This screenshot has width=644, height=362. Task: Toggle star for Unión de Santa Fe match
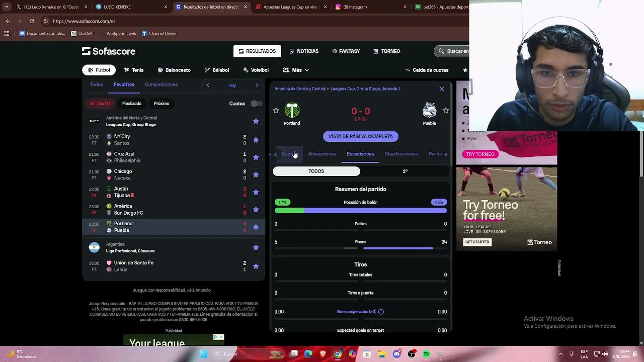(x=256, y=266)
